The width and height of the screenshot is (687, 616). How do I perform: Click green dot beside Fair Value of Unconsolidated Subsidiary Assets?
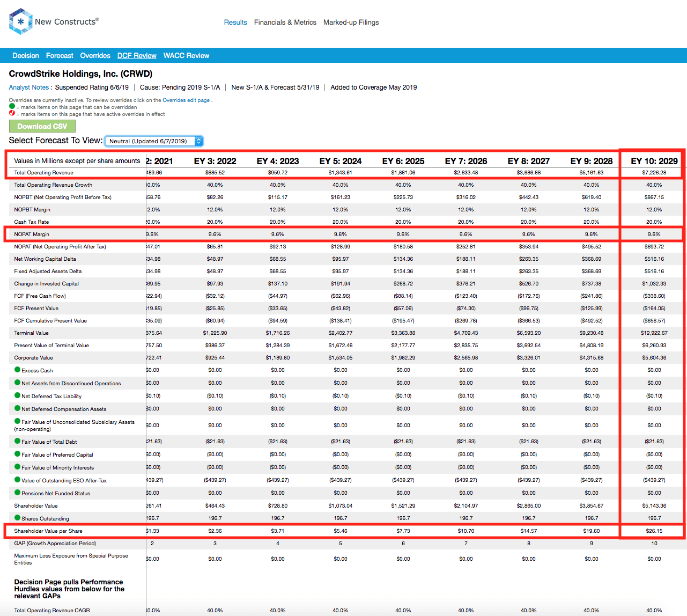[x=18, y=421]
